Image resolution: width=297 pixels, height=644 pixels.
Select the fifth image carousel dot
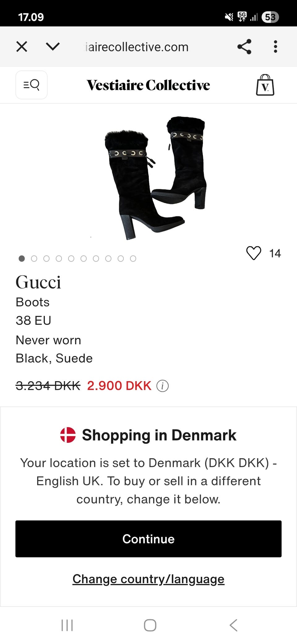pos(71,259)
